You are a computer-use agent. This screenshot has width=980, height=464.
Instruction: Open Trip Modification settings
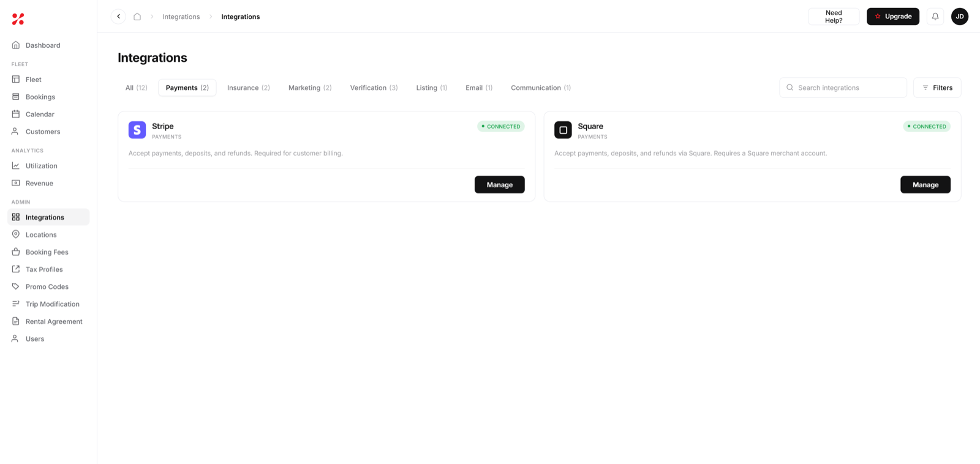[48, 304]
